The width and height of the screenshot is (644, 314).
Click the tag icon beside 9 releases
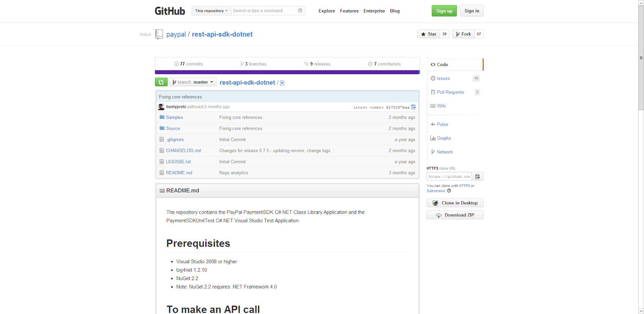tap(306, 64)
